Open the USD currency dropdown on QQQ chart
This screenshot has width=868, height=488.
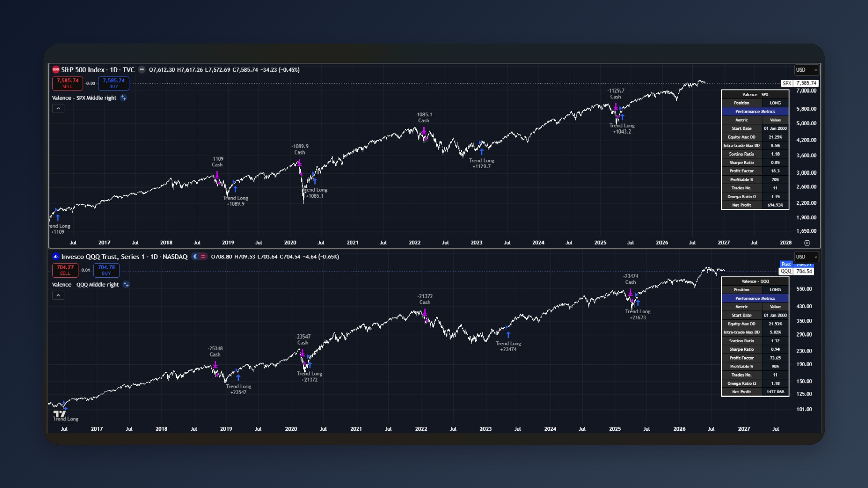coord(807,257)
